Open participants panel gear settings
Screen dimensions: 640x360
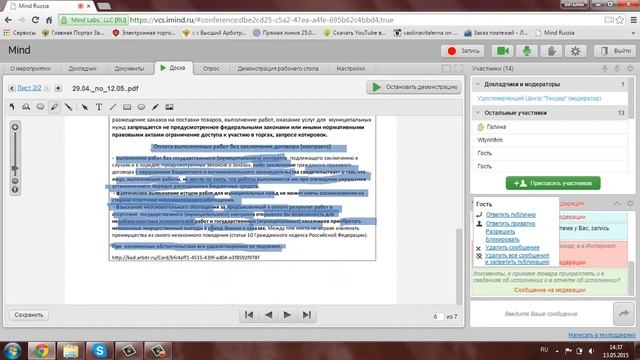pyautogui.click(x=630, y=69)
